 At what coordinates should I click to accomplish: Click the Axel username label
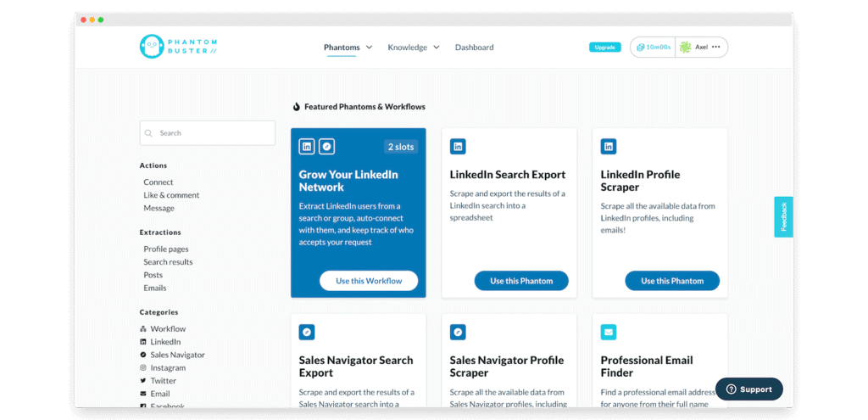[701, 48]
